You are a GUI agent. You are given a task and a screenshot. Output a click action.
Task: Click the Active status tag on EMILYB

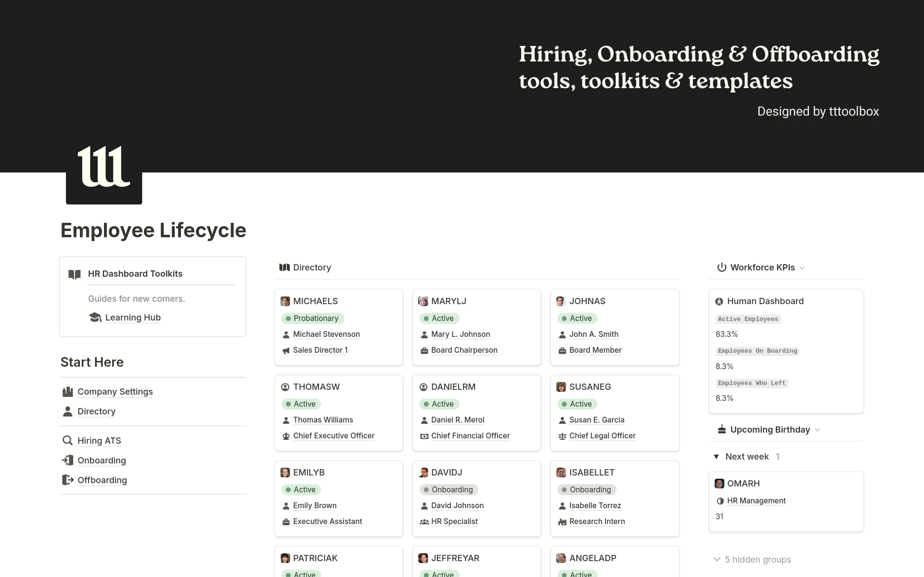point(301,490)
